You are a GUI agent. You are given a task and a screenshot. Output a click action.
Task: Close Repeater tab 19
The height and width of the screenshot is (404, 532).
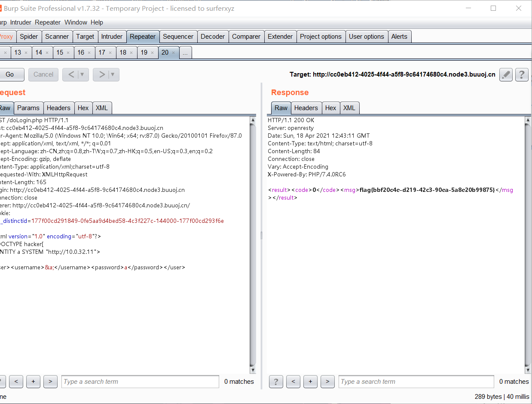pos(152,53)
